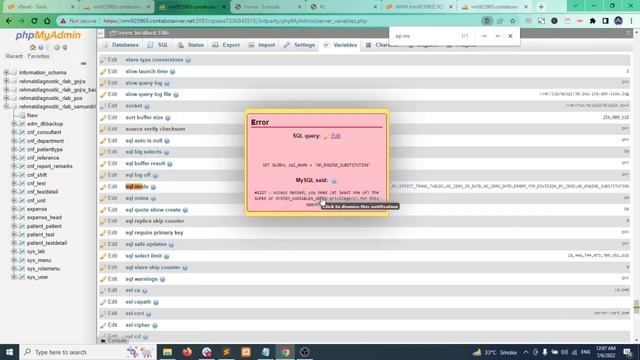Open browser extensions puzzle icon
640x360 pixels.
click(593, 21)
